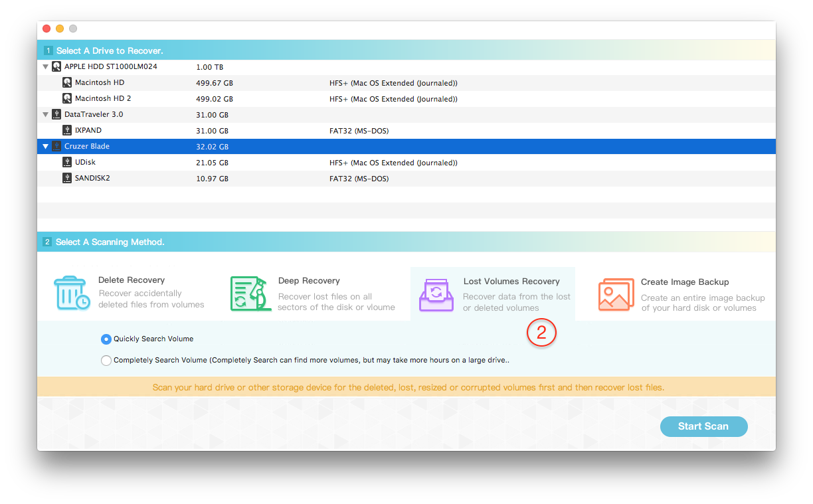Select the APPLE HDD ST1000LM024 drive row
This screenshot has width=813, height=504.
[x=406, y=67]
